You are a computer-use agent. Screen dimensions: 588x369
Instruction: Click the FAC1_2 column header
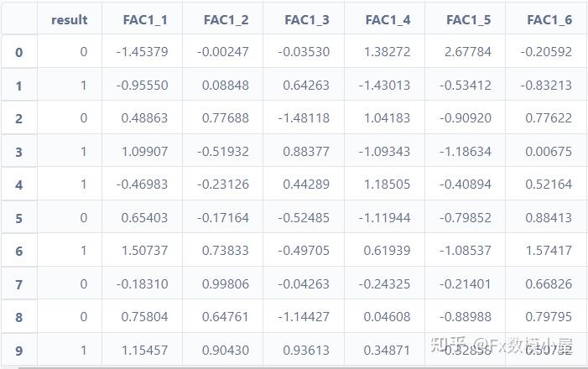226,19
